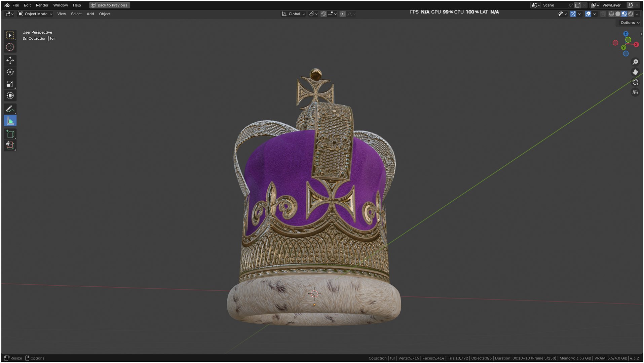
Task: Click the Blender logo icon
Action: 7,5
